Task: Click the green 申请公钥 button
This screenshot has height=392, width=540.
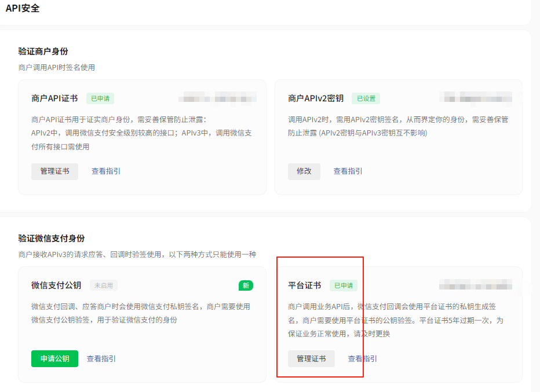Action: coord(54,358)
